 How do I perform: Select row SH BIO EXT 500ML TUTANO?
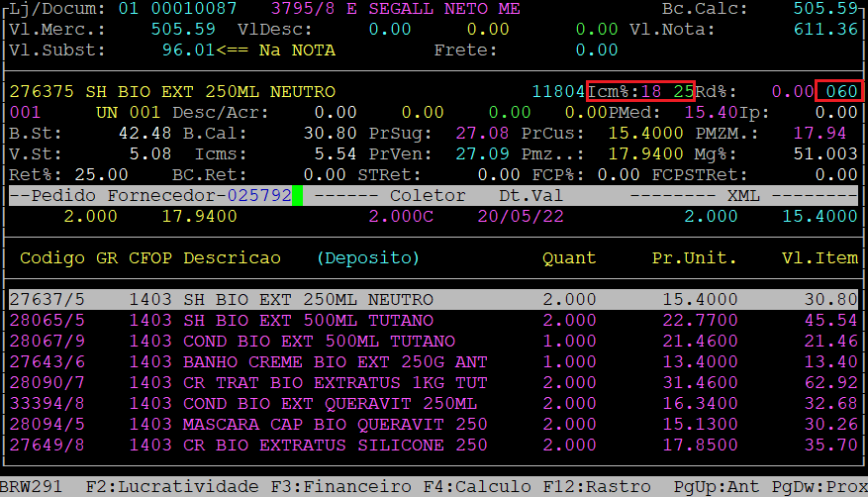click(434, 321)
